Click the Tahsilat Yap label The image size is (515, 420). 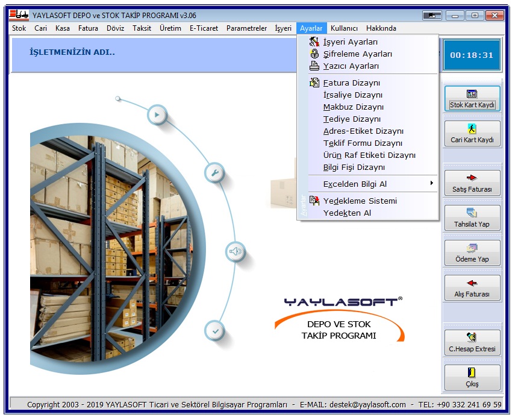tap(472, 224)
